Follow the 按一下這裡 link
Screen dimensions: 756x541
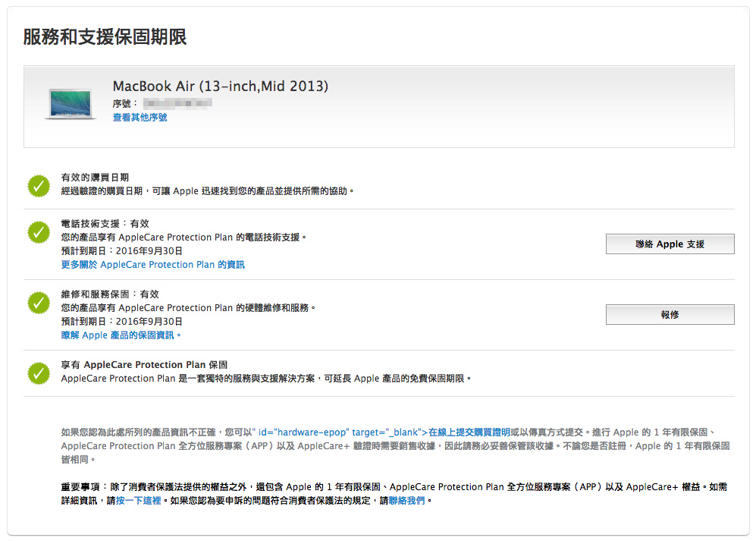click(x=138, y=501)
